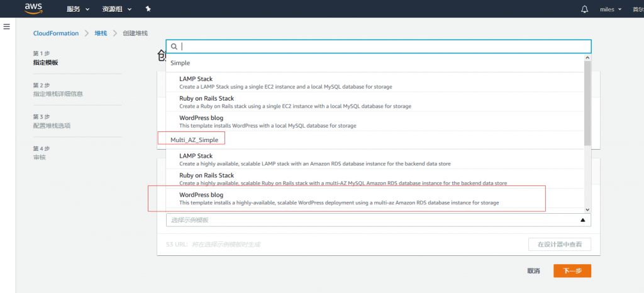
Task: Open notifications bell icon
Action: coord(584,9)
